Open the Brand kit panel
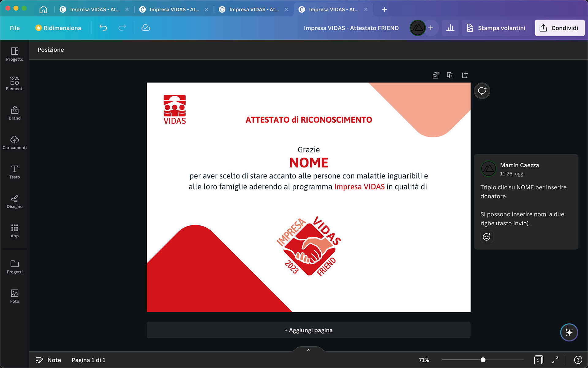Screen dimensions: 588x368 pos(14,113)
